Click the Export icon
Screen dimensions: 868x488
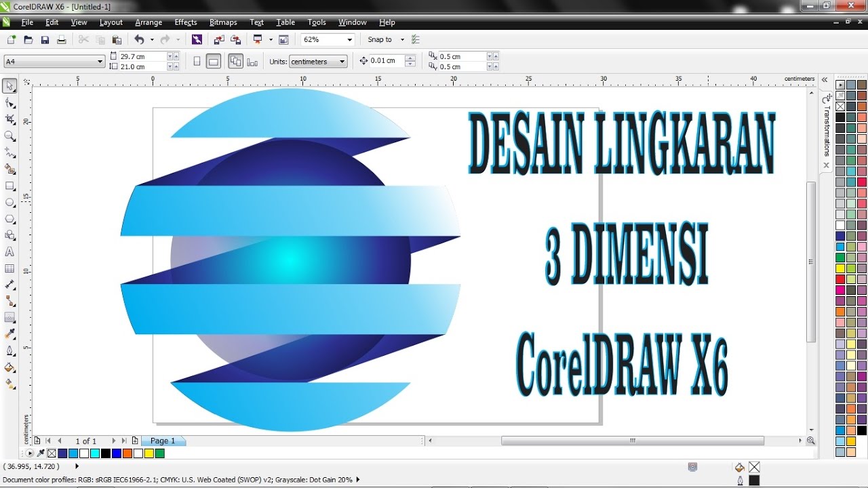pos(236,40)
